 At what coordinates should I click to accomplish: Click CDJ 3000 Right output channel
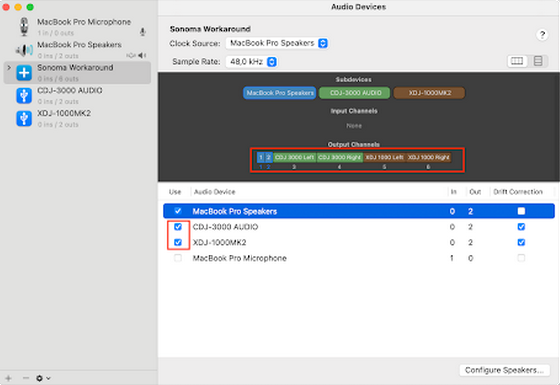click(340, 158)
